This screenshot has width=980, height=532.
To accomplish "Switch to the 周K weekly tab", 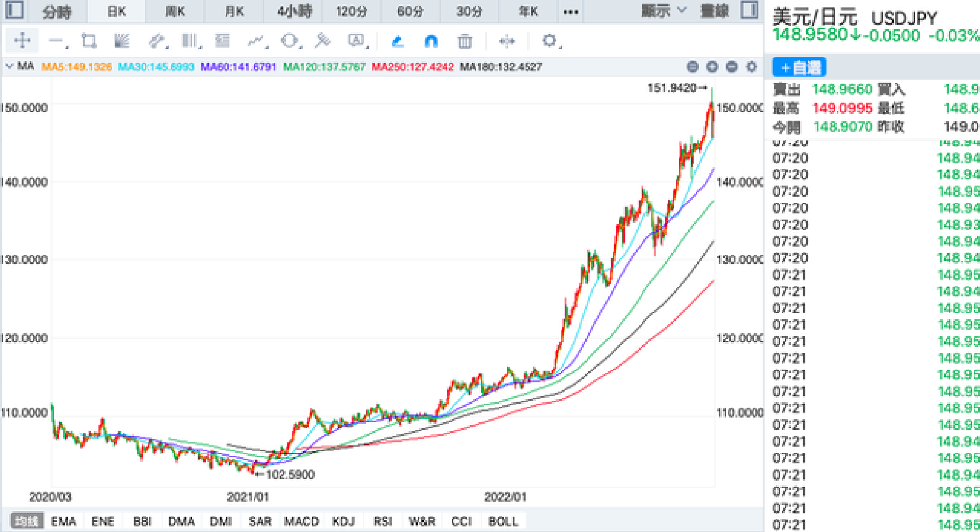I will tap(175, 11).
